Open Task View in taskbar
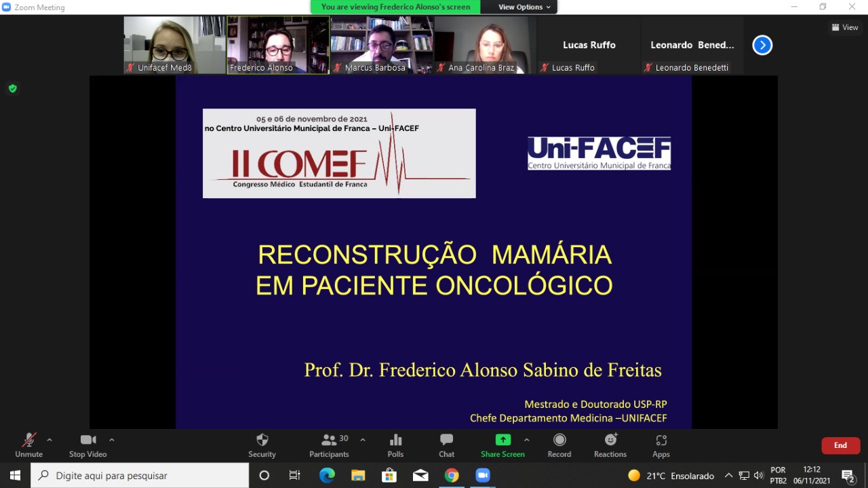This screenshot has width=868, height=488. [295, 475]
